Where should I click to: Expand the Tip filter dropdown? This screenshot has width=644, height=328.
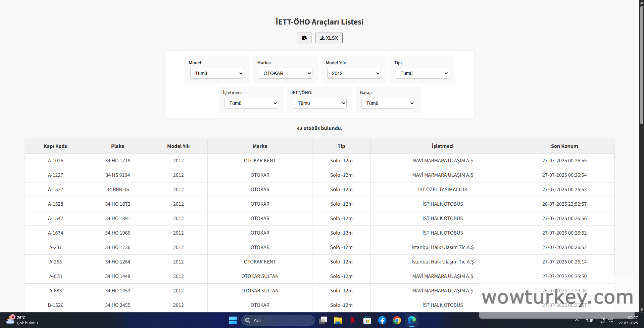tap(422, 73)
